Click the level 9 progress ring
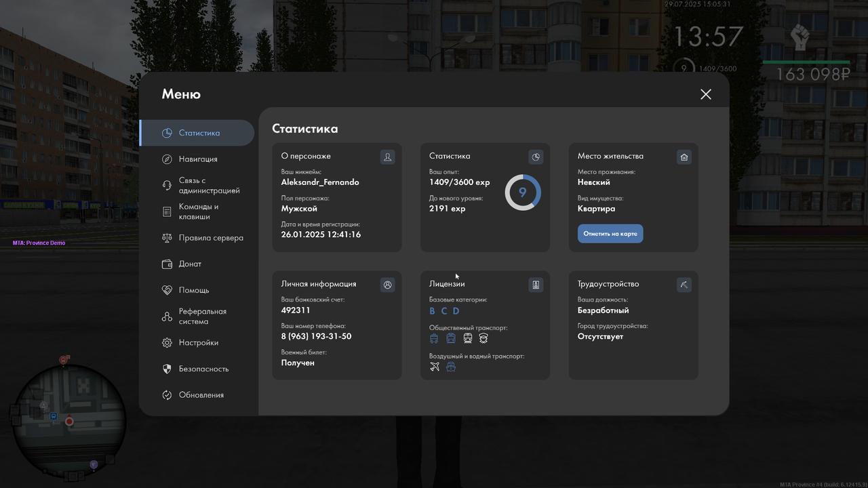This screenshot has height=488, width=868. click(x=523, y=192)
